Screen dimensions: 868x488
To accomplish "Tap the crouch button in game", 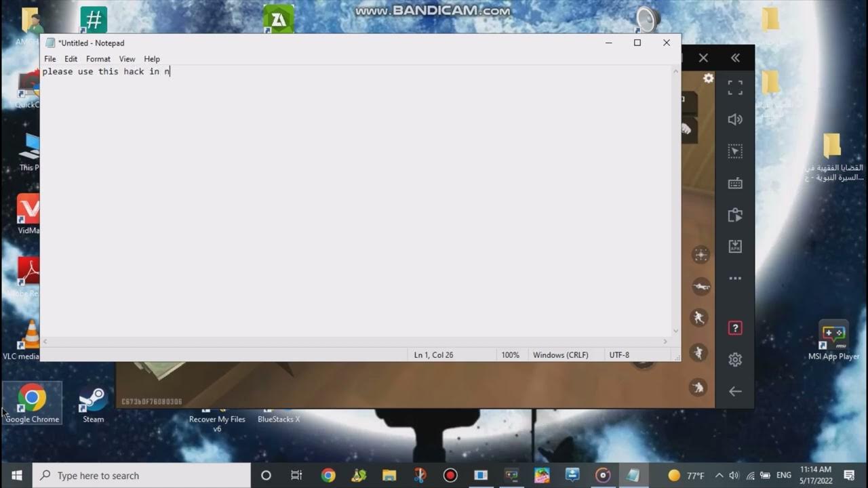I will click(x=698, y=387).
